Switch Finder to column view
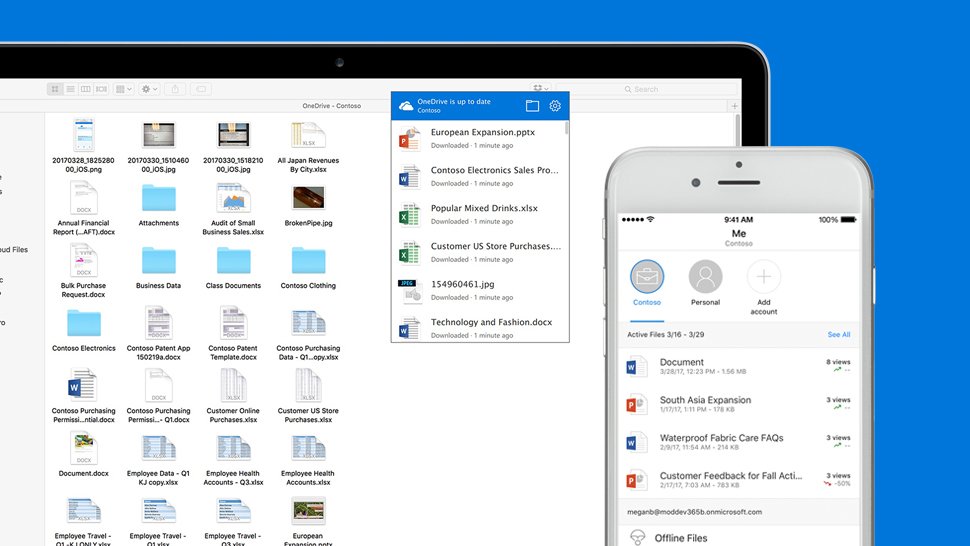Screen dimensions: 970x546 pos(86,89)
